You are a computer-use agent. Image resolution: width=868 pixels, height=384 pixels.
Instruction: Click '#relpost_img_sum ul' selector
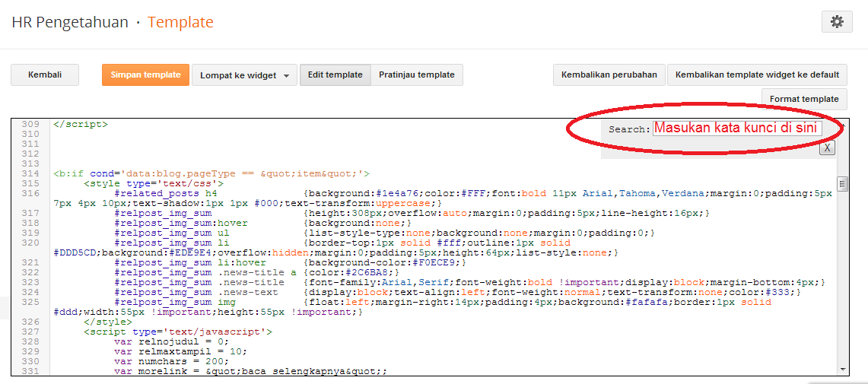click(170, 233)
